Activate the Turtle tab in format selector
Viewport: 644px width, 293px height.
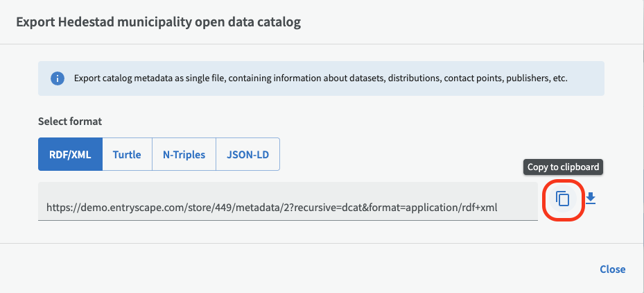[127, 154]
